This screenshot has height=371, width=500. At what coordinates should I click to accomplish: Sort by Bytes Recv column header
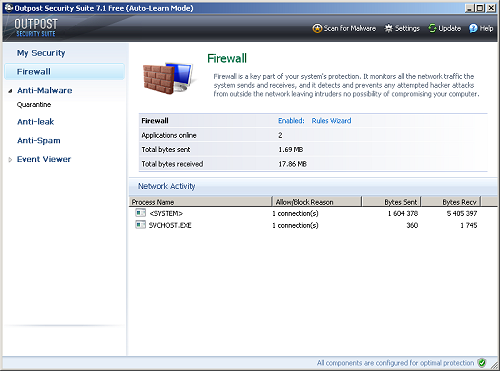pyautogui.click(x=451, y=202)
